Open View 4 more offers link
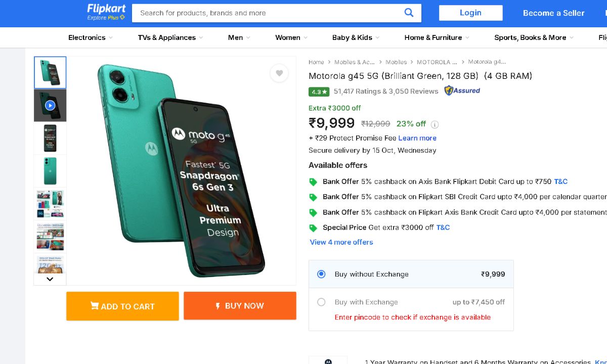 tap(341, 242)
